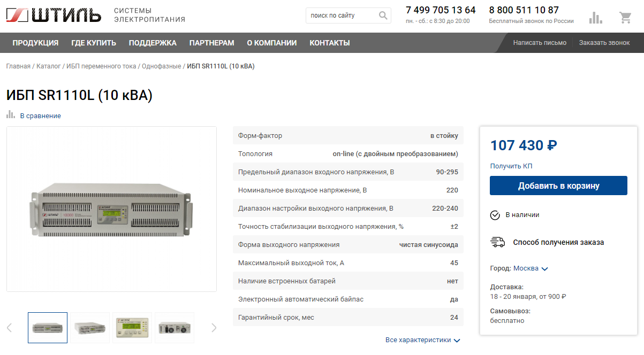
Task: Click phone number 8 800 511 10 87
Action: [x=524, y=10]
